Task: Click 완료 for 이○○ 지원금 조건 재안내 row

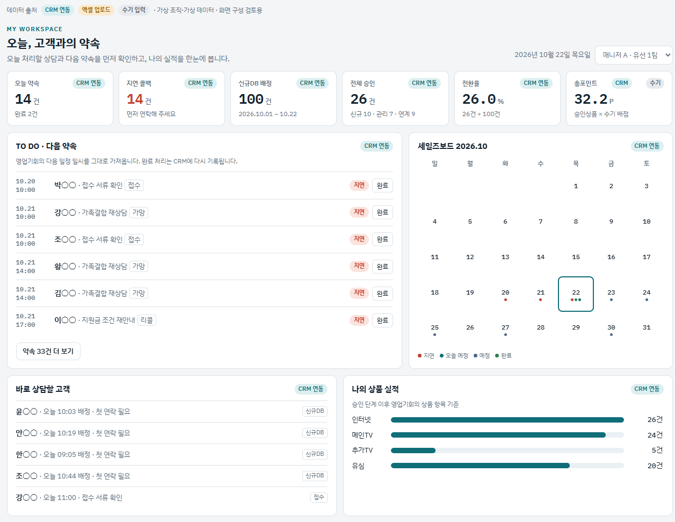Action: [x=382, y=320]
